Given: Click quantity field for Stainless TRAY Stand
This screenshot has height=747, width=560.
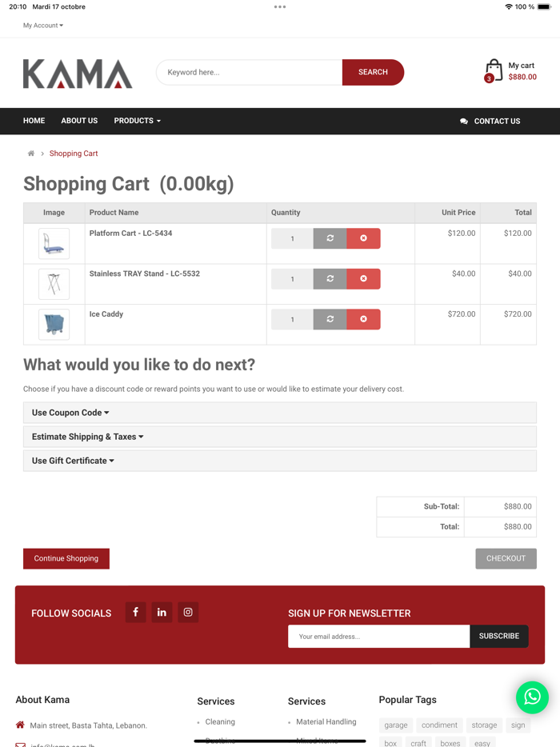Looking at the screenshot, I should click(292, 278).
